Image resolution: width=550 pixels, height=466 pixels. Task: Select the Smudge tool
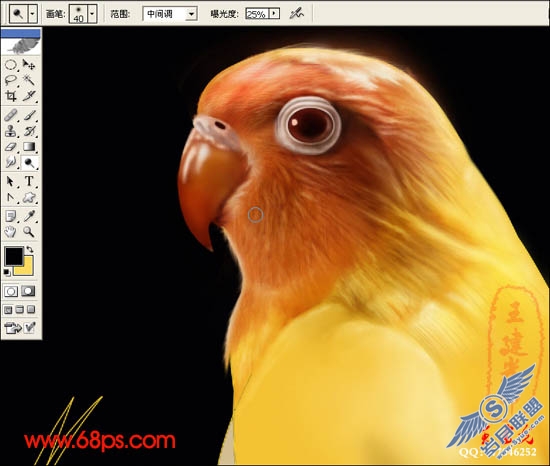click(x=11, y=162)
